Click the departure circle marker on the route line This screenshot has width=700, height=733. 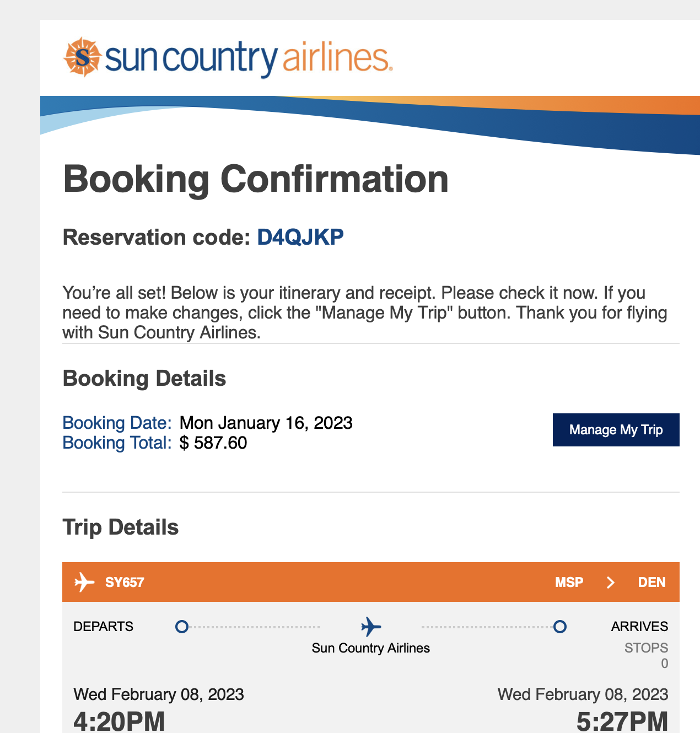[x=181, y=627]
